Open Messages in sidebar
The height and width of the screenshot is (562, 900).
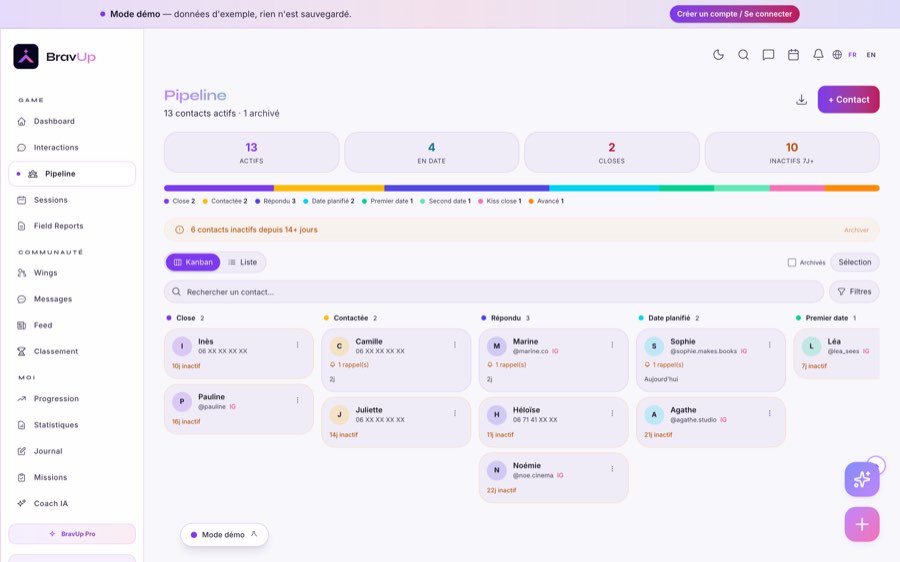pyautogui.click(x=72, y=299)
